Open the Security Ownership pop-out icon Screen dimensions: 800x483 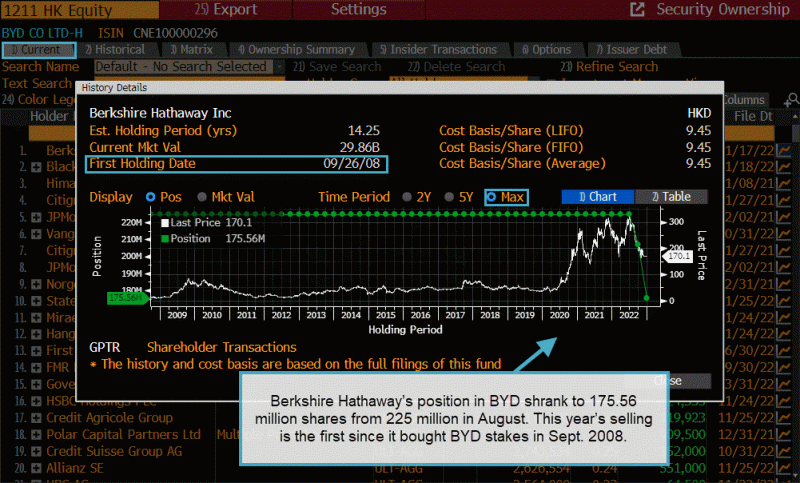point(637,9)
